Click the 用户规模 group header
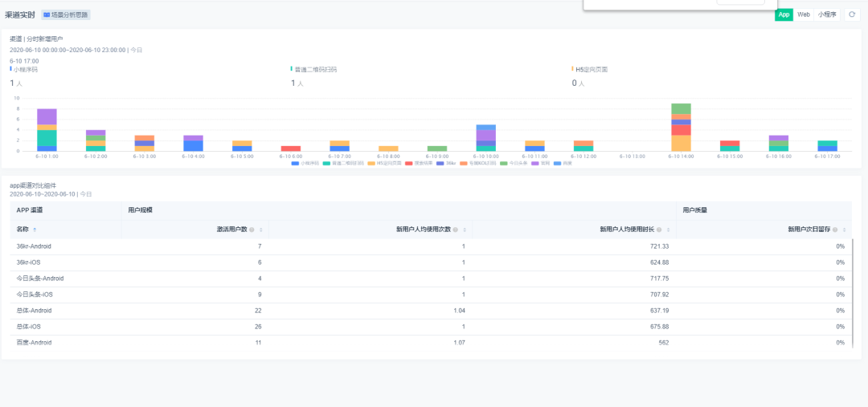Screen dimensions: 868x407 coord(141,210)
